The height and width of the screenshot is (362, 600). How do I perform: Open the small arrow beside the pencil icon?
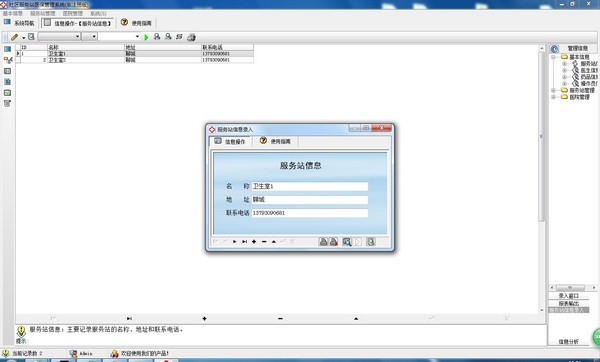click(23, 38)
